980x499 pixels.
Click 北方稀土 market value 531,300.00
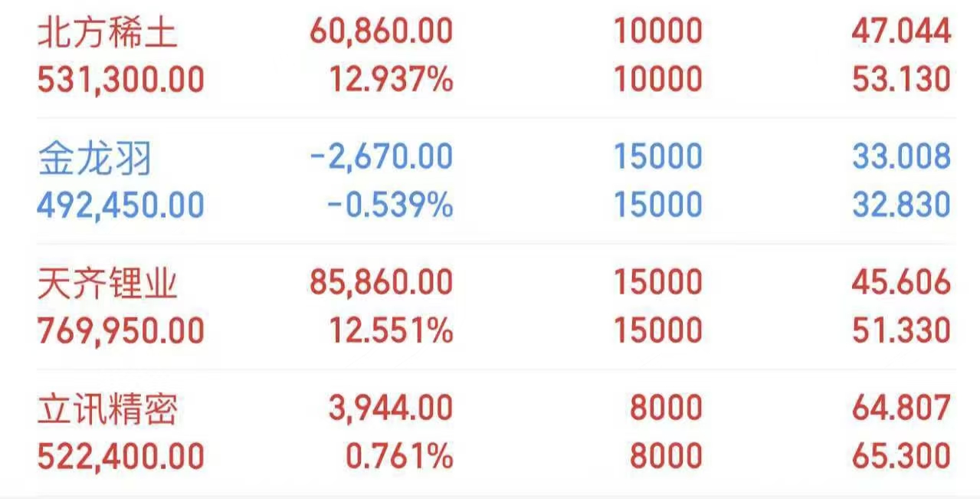pos(121,80)
